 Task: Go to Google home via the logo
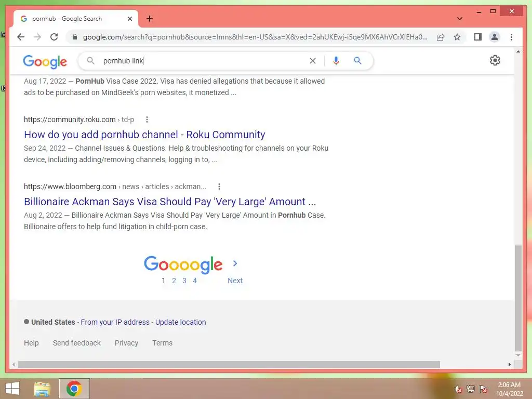pos(45,61)
